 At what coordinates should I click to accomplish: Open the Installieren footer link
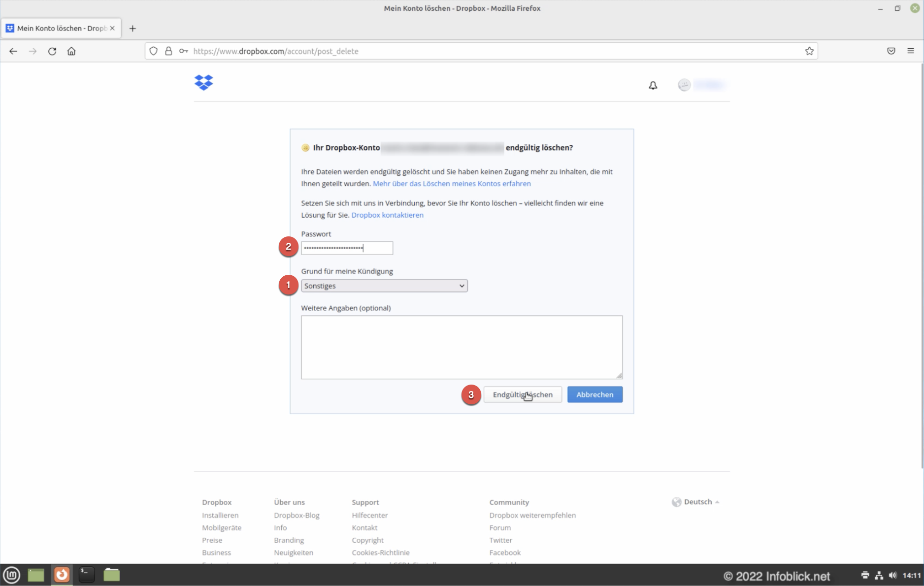[x=220, y=515]
